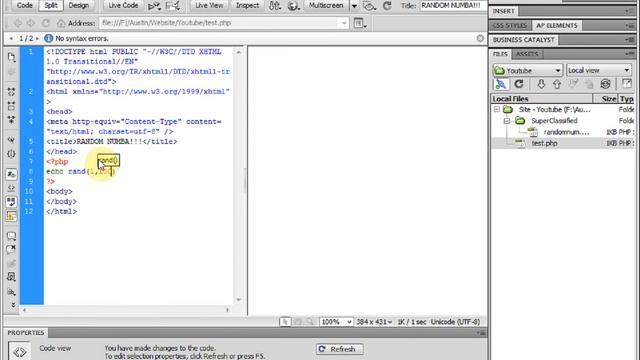Click the Expand All icon
This screenshot has width=640, height=360.
pos(11,120)
